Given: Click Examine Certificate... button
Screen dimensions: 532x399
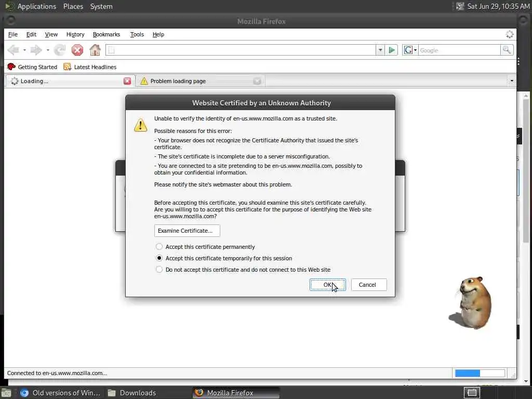Looking at the screenshot, I should tap(187, 231).
